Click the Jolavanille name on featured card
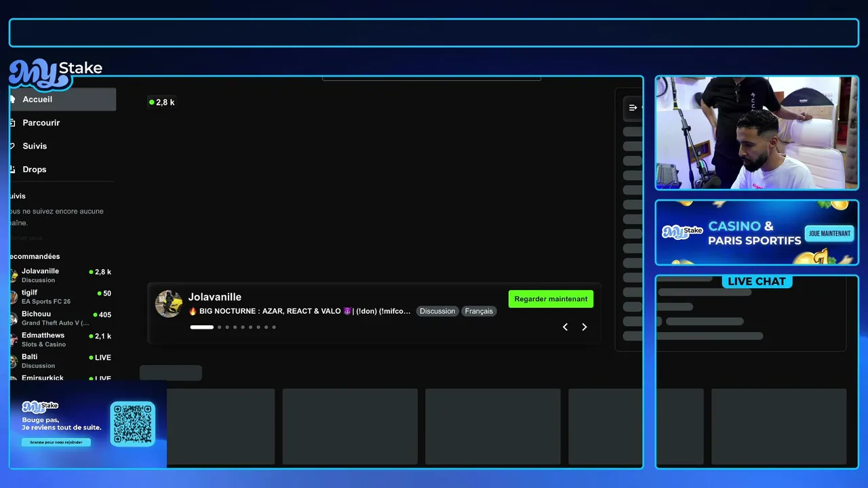Image resolution: width=868 pixels, height=488 pixels. click(x=215, y=297)
